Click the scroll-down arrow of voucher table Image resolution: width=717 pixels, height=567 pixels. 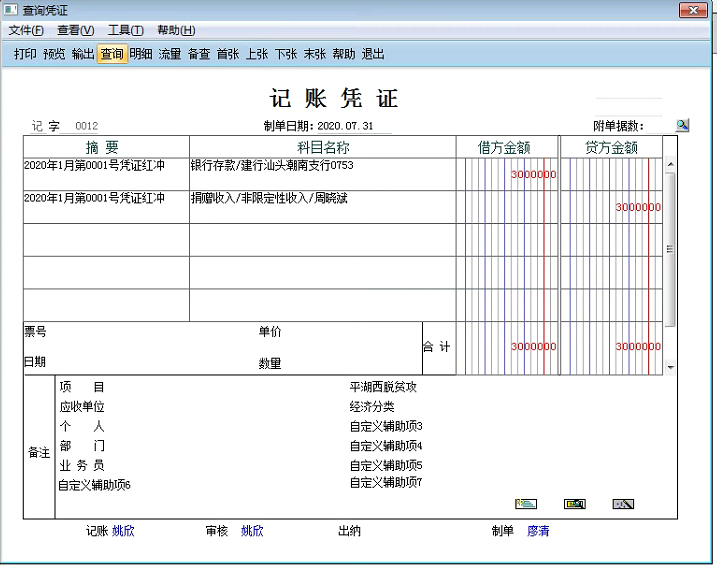tap(670, 367)
